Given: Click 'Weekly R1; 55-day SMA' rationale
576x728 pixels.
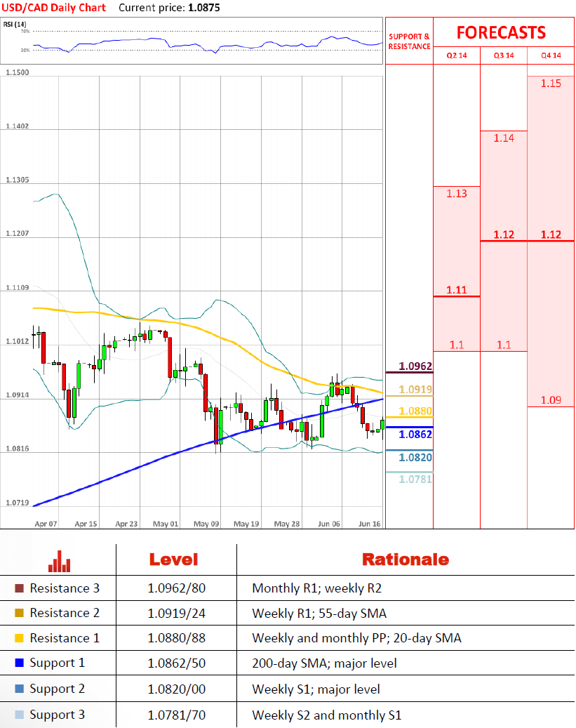Looking at the screenshot, I should 319,614.
